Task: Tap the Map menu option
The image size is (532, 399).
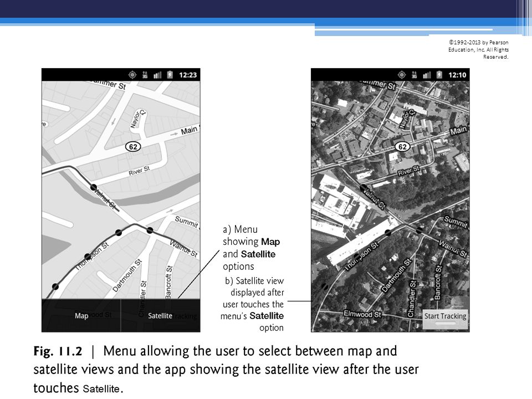Action: pyautogui.click(x=81, y=315)
